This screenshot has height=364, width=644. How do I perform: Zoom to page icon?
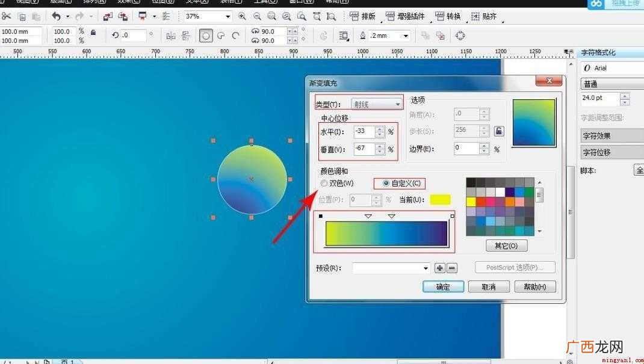[x=302, y=16]
